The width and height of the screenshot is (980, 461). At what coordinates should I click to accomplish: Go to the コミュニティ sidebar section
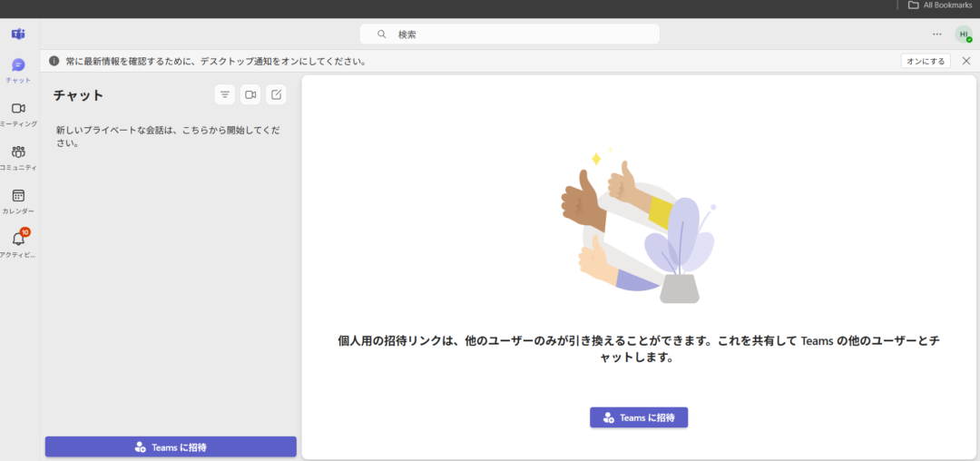click(19, 158)
